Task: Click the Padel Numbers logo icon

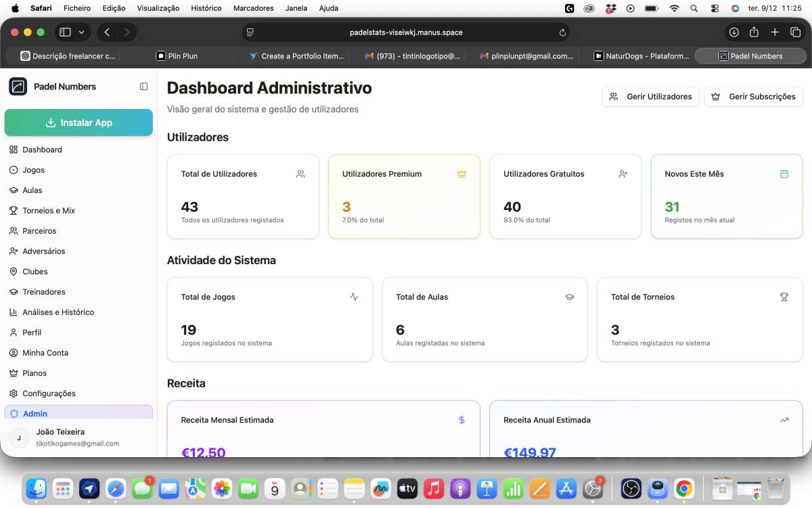Action: coord(18,87)
